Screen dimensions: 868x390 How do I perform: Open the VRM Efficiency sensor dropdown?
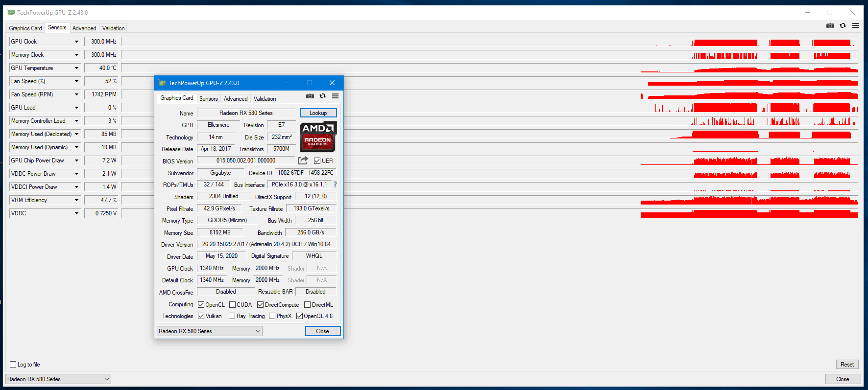(76, 200)
